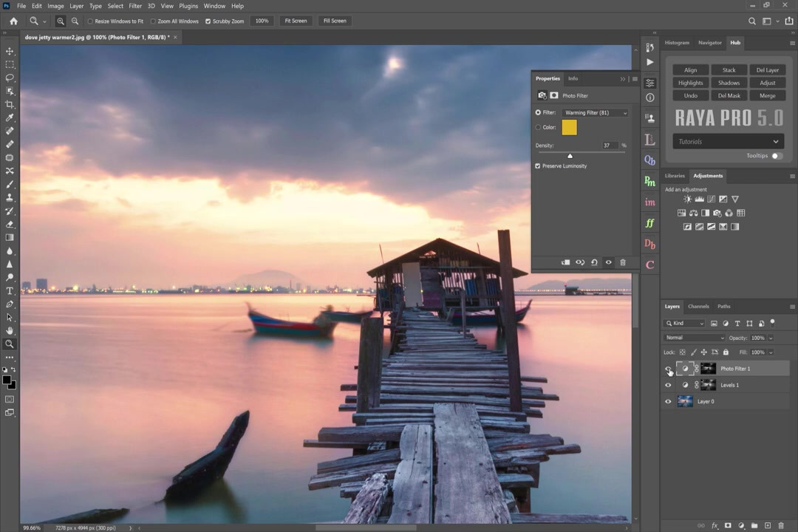The image size is (798, 532).
Task: Click the yellow filter color swatch
Action: 569,127
